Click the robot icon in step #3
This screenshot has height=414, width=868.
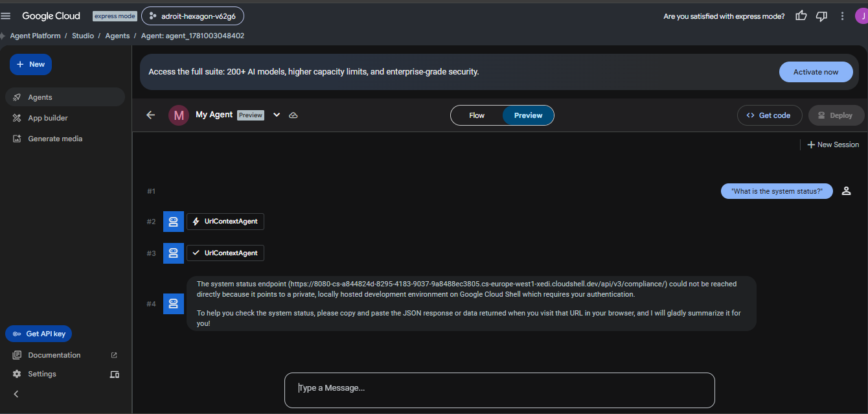[174, 253]
